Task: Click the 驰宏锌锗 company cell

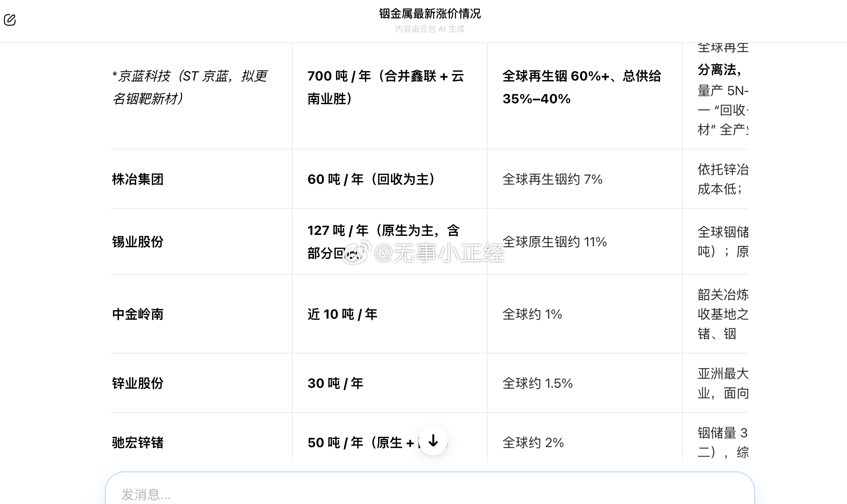Action: click(137, 443)
